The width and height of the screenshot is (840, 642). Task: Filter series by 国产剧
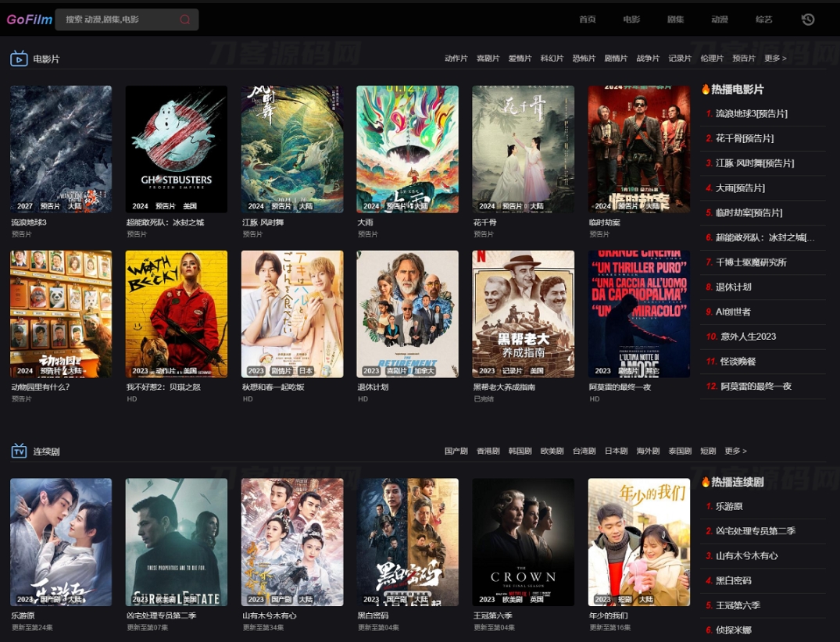coord(456,451)
